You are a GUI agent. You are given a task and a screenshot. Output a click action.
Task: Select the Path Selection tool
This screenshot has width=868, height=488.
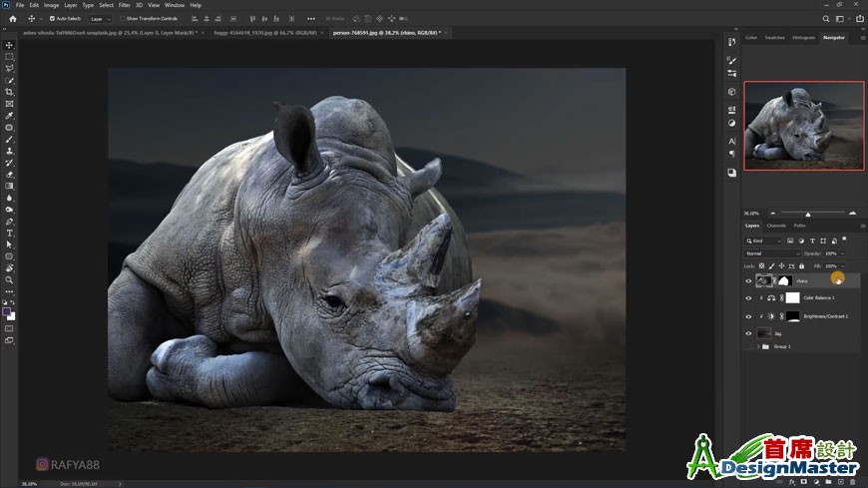click(x=9, y=244)
